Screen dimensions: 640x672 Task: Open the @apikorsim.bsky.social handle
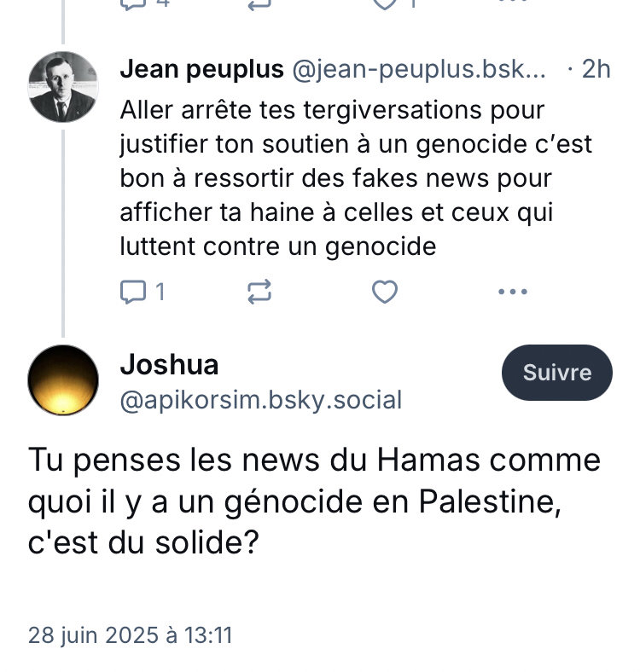tap(260, 400)
